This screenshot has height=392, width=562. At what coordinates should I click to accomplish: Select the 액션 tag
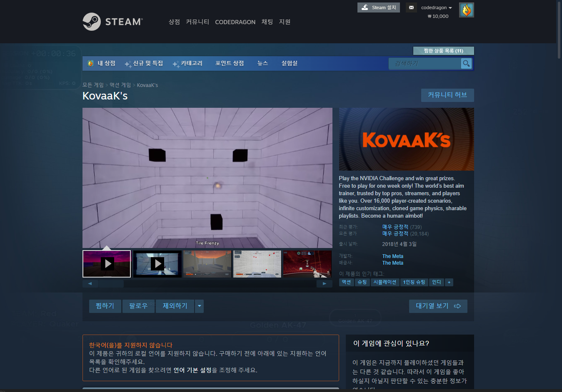(x=347, y=282)
